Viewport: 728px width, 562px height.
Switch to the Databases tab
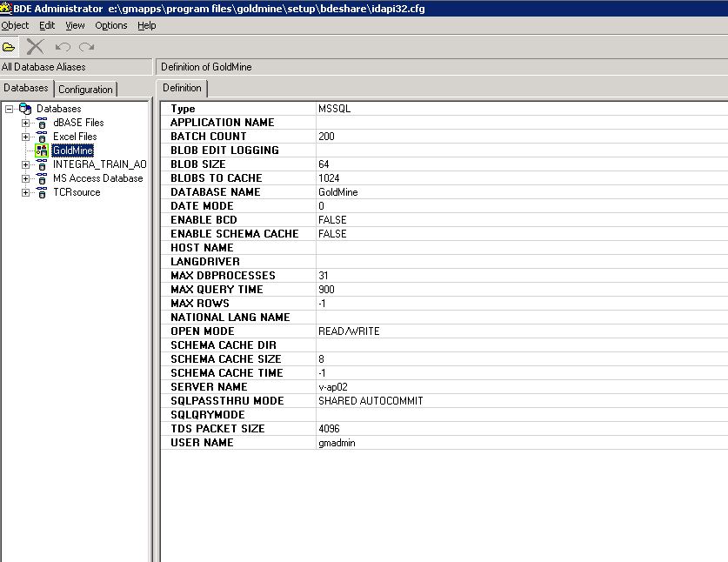(x=26, y=88)
